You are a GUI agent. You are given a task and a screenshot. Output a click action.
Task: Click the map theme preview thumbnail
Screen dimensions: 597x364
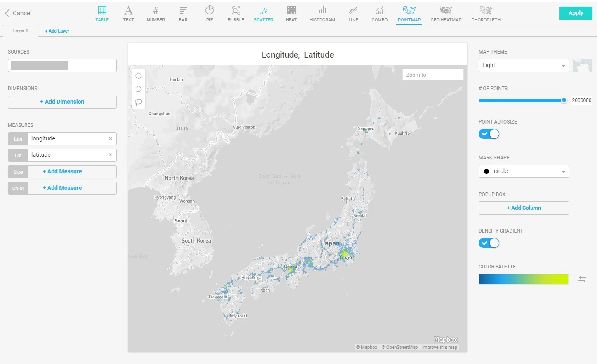tap(583, 65)
